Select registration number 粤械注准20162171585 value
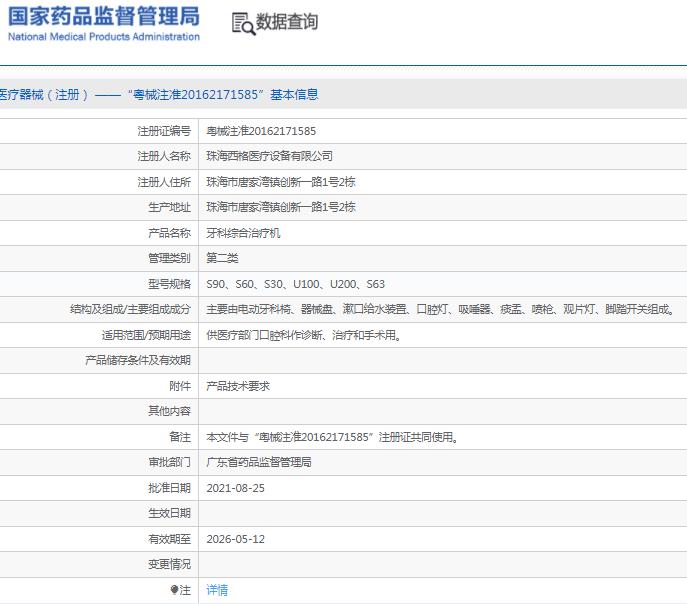The image size is (687, 604). (x=261, y=131)
